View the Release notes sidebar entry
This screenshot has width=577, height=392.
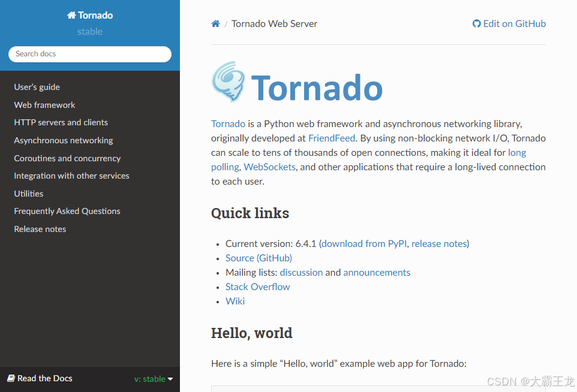[x=40, y=229]
